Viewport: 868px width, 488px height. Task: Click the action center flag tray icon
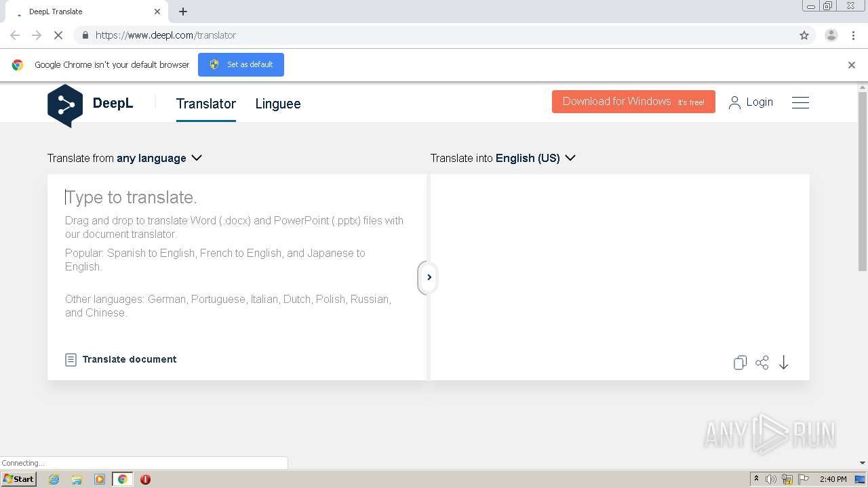click(x=804, y=479)
